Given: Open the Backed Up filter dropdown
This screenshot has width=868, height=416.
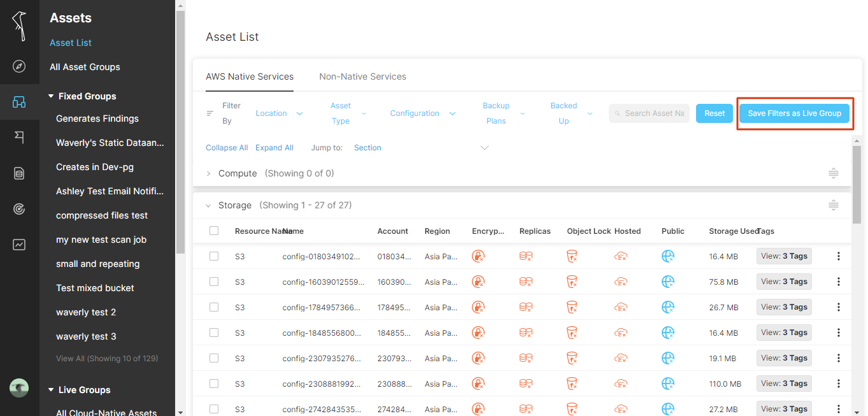Looking at the screenshot, I should pyautogui.click(x=571, y=113).
